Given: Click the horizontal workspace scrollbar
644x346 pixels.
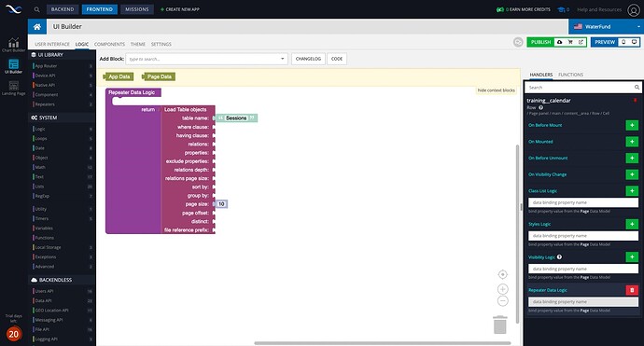Looking at the screenshot, I should coord(383,343).
